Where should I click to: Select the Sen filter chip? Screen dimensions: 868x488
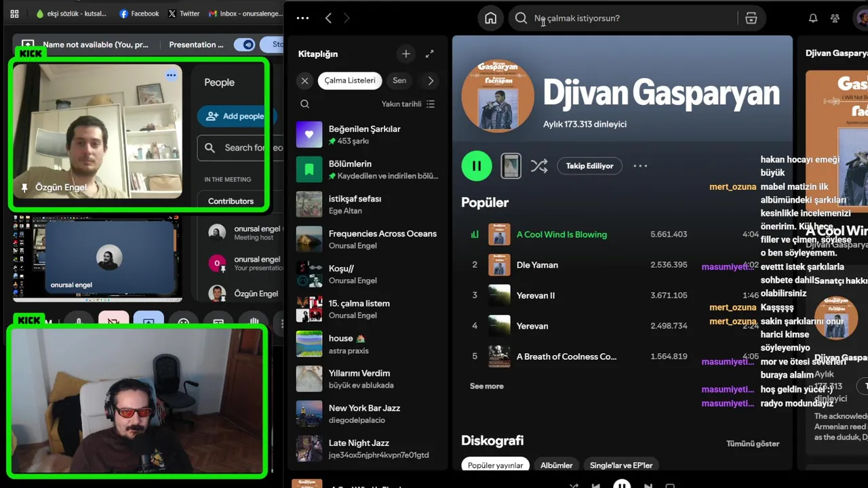point(399,81)
